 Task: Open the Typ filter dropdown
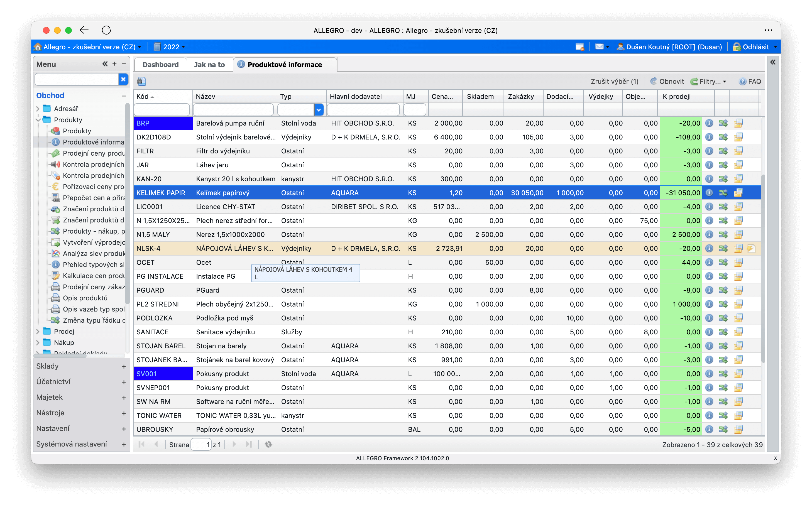click(x=318, y=110)
